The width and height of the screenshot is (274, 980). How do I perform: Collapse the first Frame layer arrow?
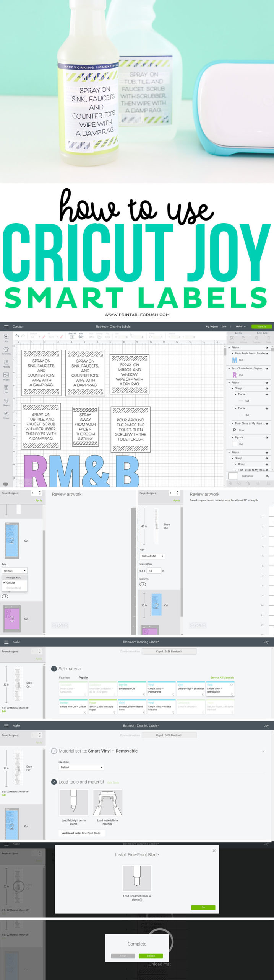(x=236, y=394)
